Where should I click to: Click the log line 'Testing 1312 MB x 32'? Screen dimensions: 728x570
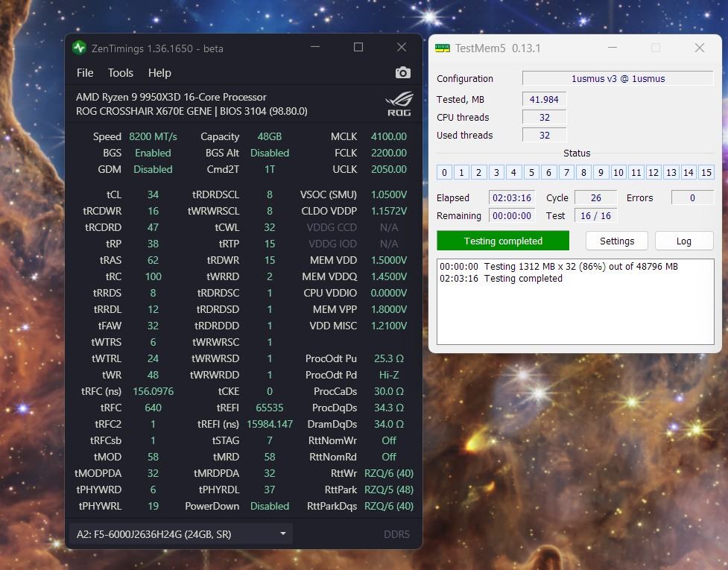click(x=559, y=267)
